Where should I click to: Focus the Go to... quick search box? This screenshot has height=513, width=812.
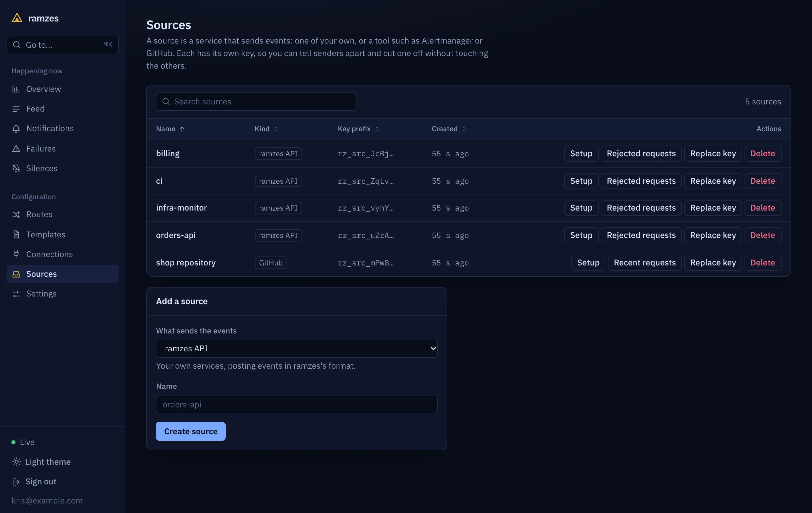coord(63,44)
